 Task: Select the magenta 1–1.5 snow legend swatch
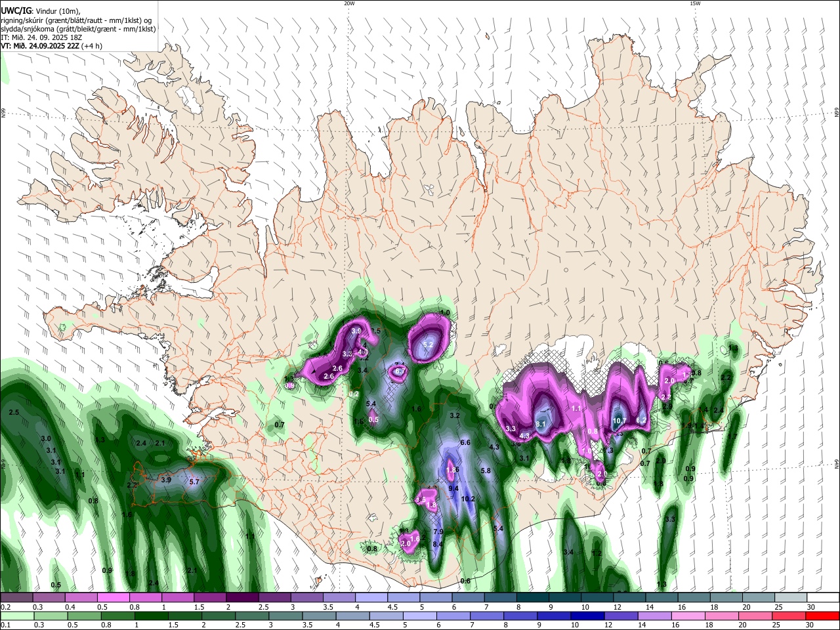pyautogui.click(x=177, y=597)
